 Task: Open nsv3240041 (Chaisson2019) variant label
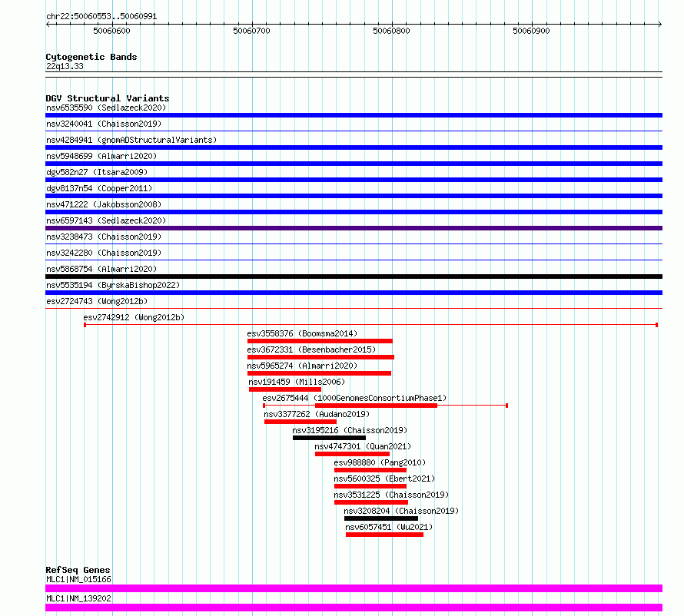[x=104, y=124]
